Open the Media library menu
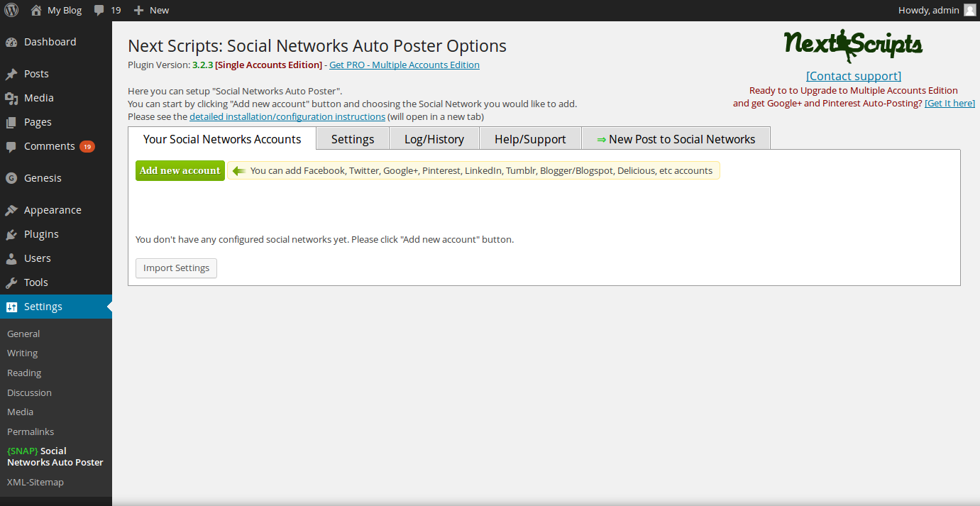The width and height of the screenshot is (980, 506). 38,98
